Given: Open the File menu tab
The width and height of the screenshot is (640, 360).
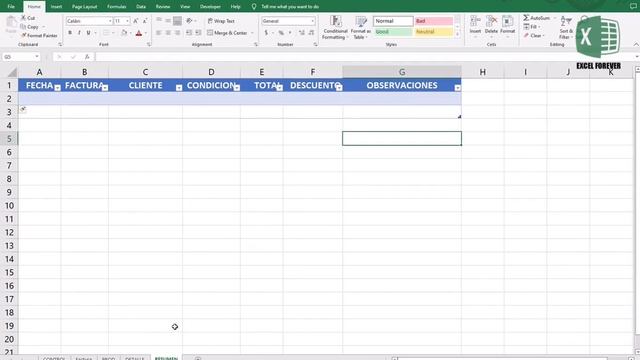Looking at the screenshot, I should [x=11, y=7].
